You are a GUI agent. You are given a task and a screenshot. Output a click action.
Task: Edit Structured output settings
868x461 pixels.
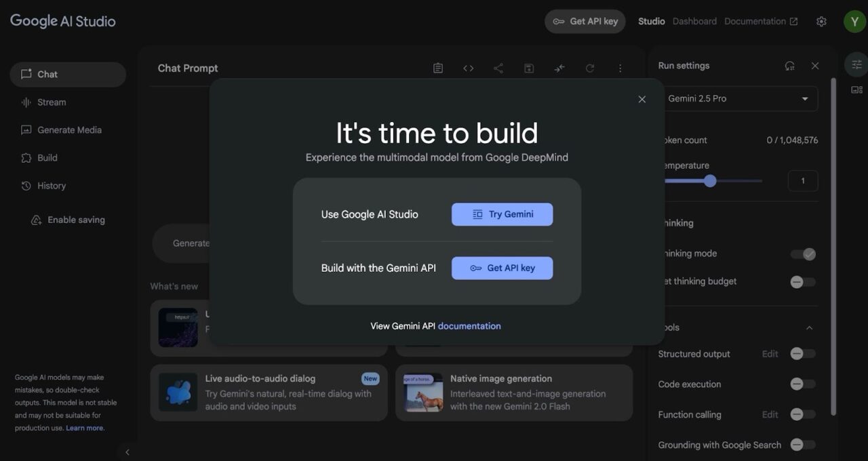(x=770, y=354)
